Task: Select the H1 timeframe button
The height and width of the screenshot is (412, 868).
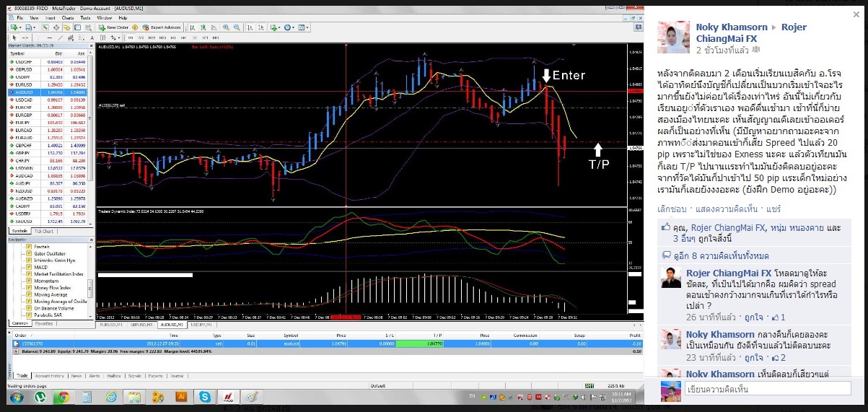Action: (x=173, y=38)
